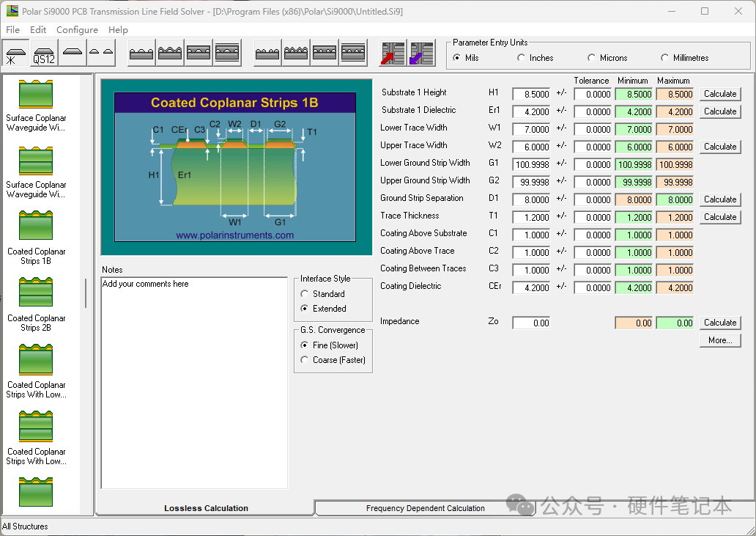Viewport: 756px width, 536px height.
Task: Choose Extended interface style
Action: point(324,308)
